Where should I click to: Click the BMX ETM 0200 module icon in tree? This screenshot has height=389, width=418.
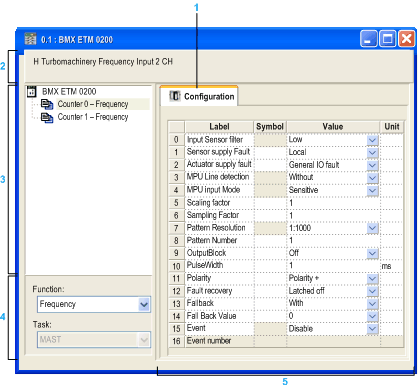(x=32, y=91)
